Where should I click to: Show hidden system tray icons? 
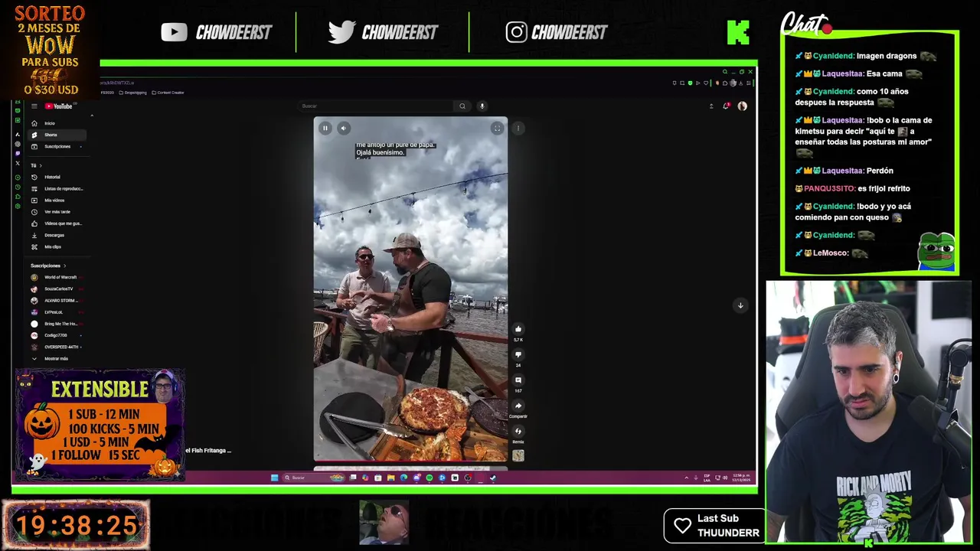[x=686, y=478]
